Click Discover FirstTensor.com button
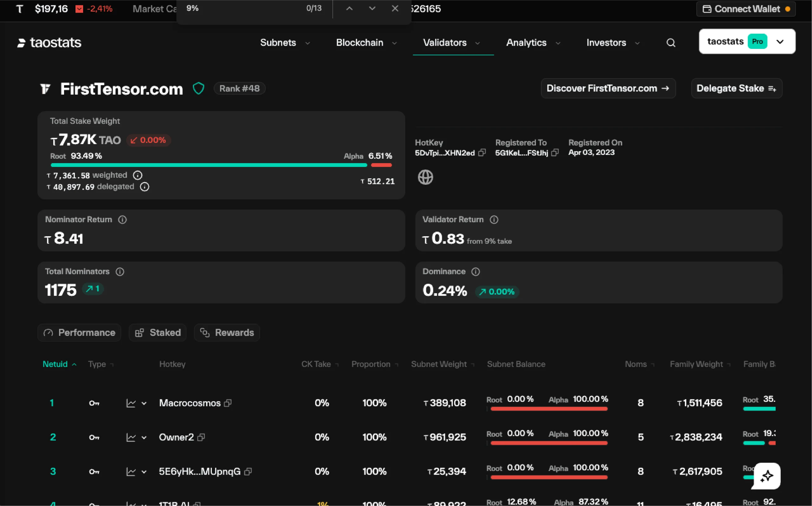Viewport: 812px width, 506px height. point(608,88)
